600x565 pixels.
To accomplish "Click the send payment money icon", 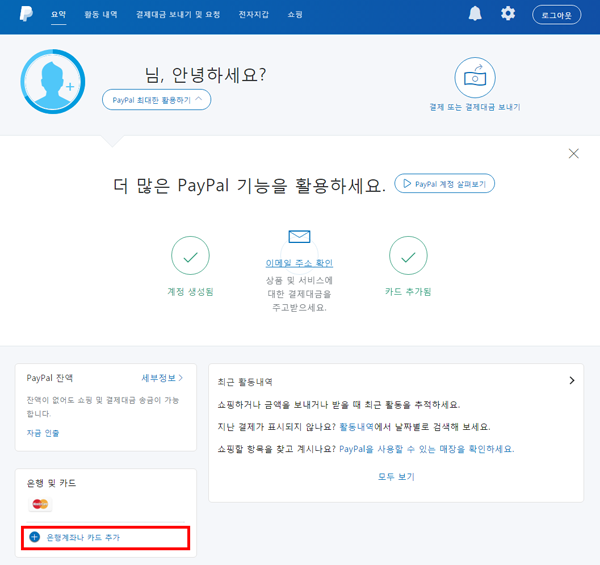I will pyautogui.click(x=475, y=78).
